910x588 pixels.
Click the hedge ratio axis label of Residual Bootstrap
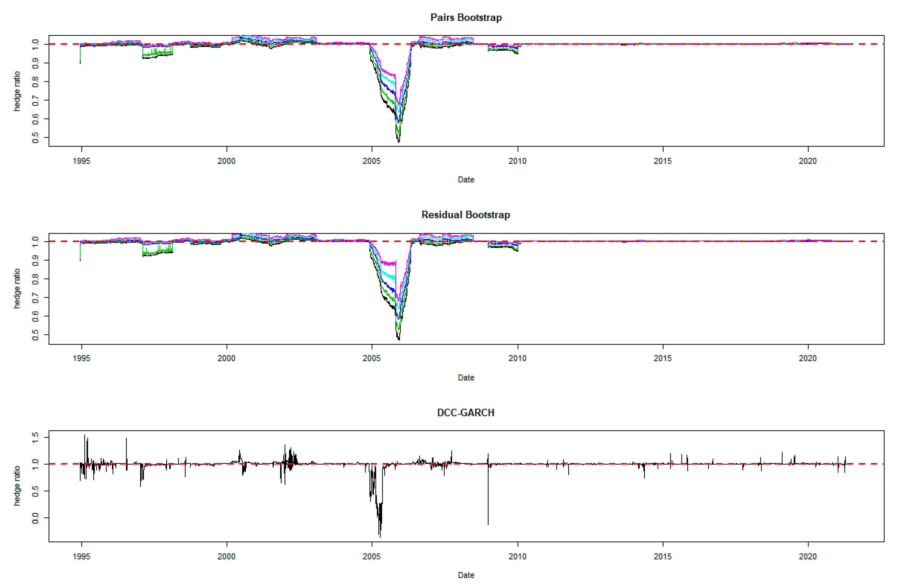[x=17, y=289]
